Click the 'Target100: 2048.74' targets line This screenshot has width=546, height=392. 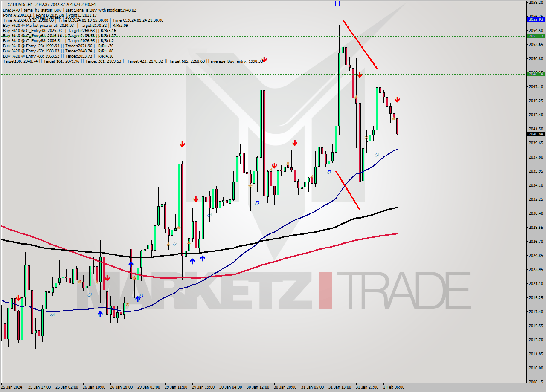click(132, 61)
